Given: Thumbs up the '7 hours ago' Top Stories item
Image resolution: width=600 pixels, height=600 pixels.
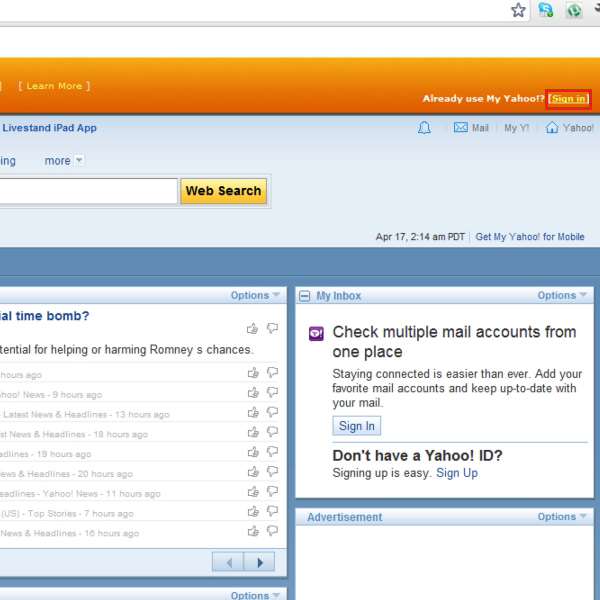Looking at the screenshot, I should point(253,512).
